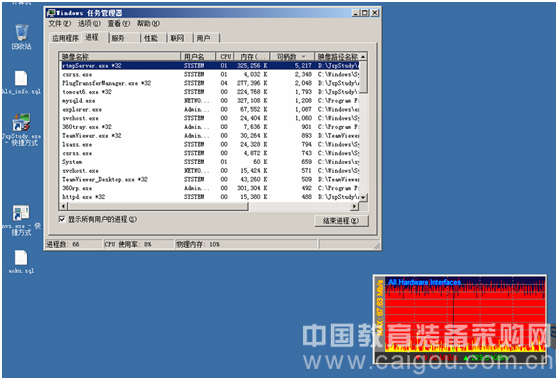The width and height of the screenshot is (558, 380).
Task: Click the CPU 使用率 status entry
Action: (x=138, y=244)
